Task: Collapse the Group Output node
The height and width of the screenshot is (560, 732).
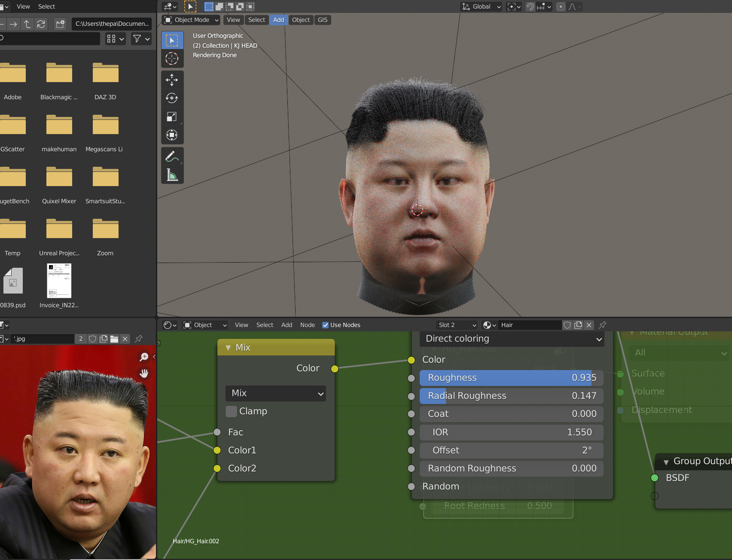Action: pyautogui.click(x=666, y=462)
